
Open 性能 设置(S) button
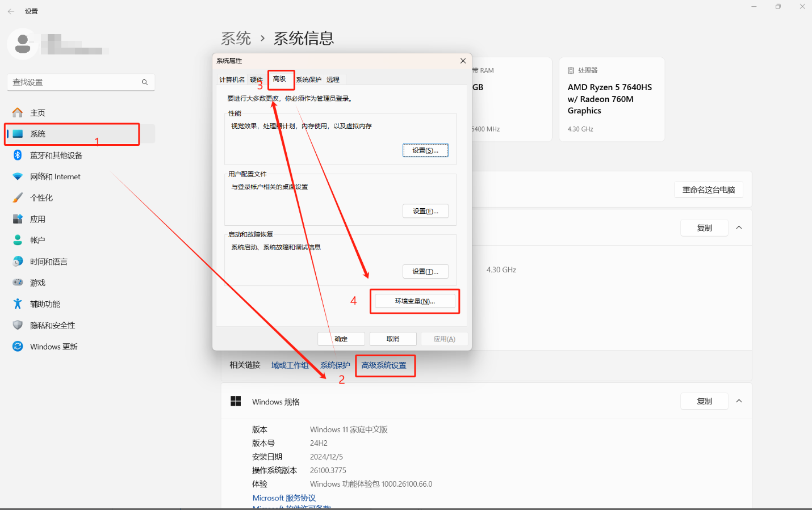pos(425,150)
